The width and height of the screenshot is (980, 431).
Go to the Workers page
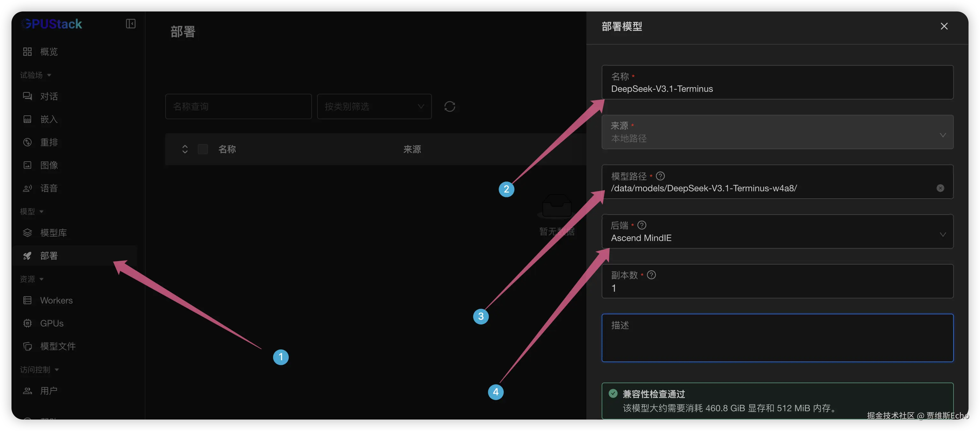pos(56,300)
